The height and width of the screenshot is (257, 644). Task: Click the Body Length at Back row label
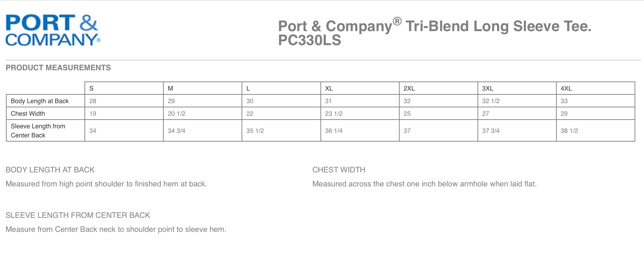point(40,101)
